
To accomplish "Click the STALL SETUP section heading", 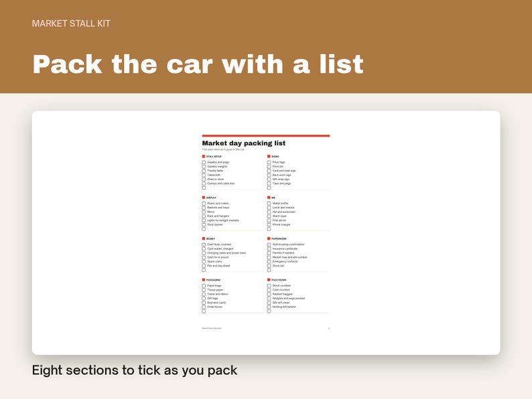I will (214, 157).
